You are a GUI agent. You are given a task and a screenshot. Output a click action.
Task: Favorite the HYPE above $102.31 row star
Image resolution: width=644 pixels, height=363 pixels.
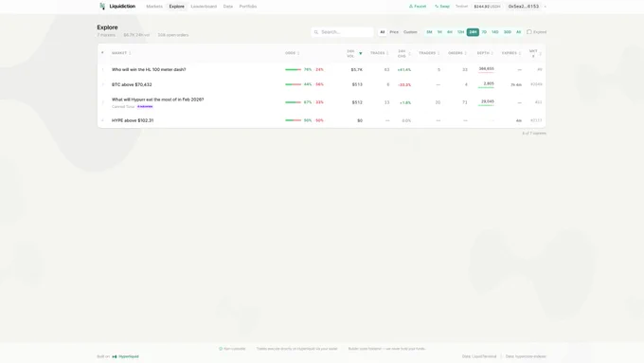(102, 120)
